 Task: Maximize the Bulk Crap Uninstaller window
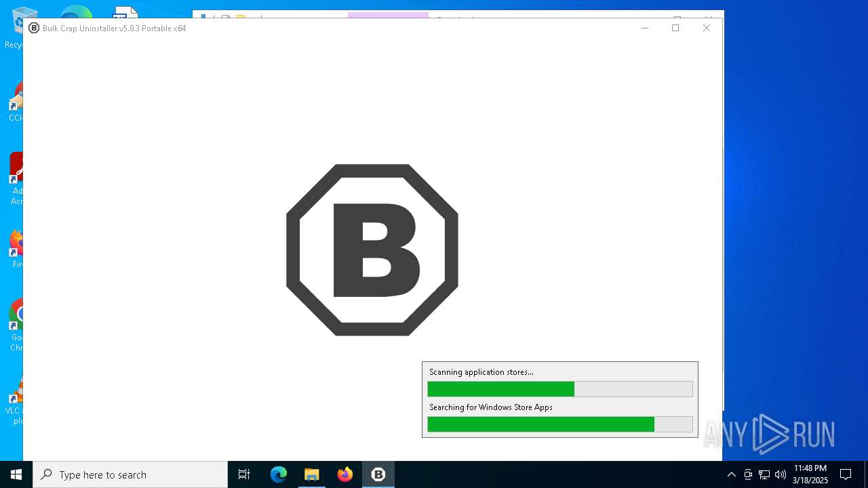675,28
